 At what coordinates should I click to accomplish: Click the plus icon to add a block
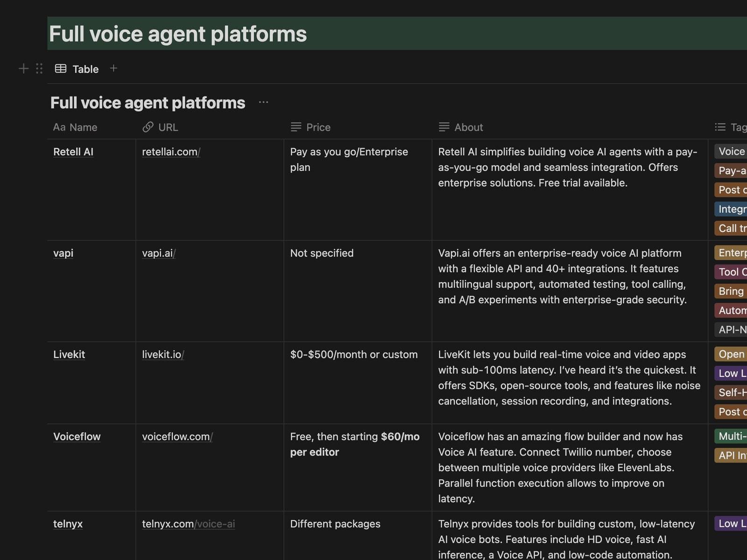[23, 69]
